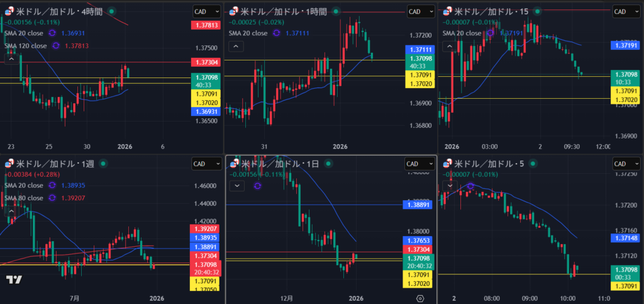
Task: Click the market status dot on the 4-hour chart
Action: coord(111,11)
